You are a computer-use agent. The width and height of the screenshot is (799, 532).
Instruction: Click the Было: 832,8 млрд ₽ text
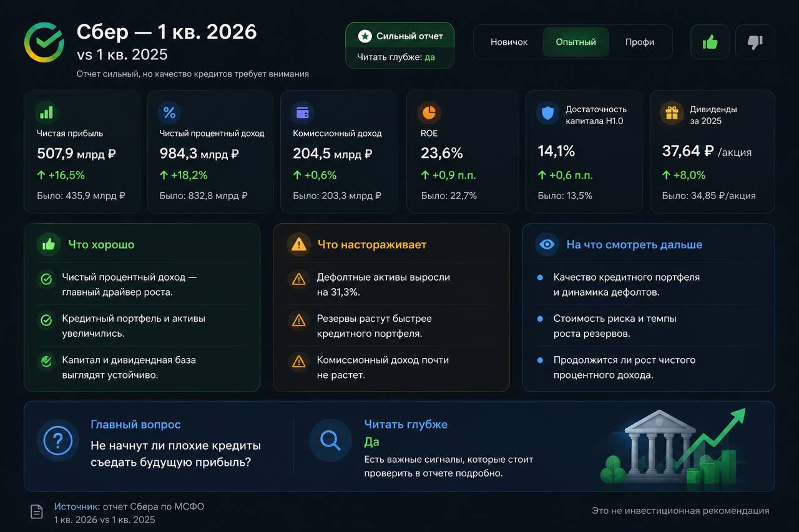(203, 196)
